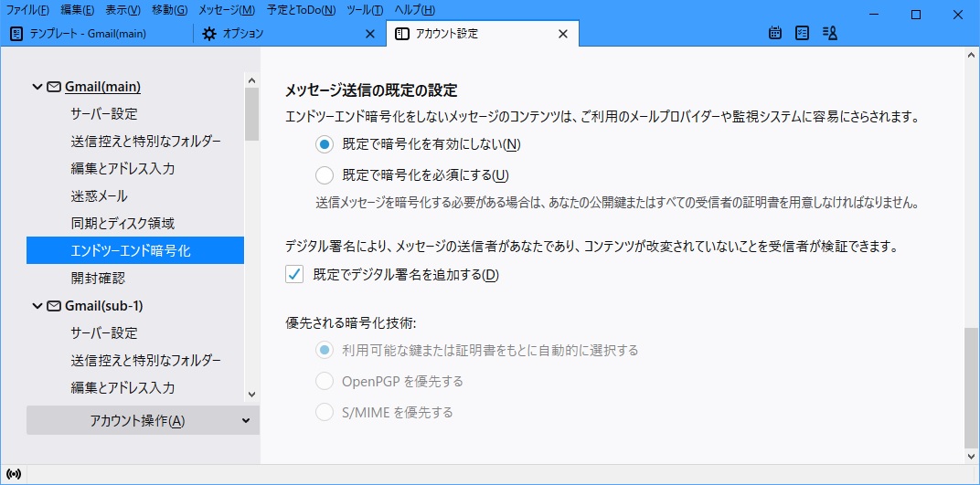This screenshot has width=980, height=485.
Task: Uncheck 既定でデジタル署名を追加する checkbox
Action: click(294, 274)
